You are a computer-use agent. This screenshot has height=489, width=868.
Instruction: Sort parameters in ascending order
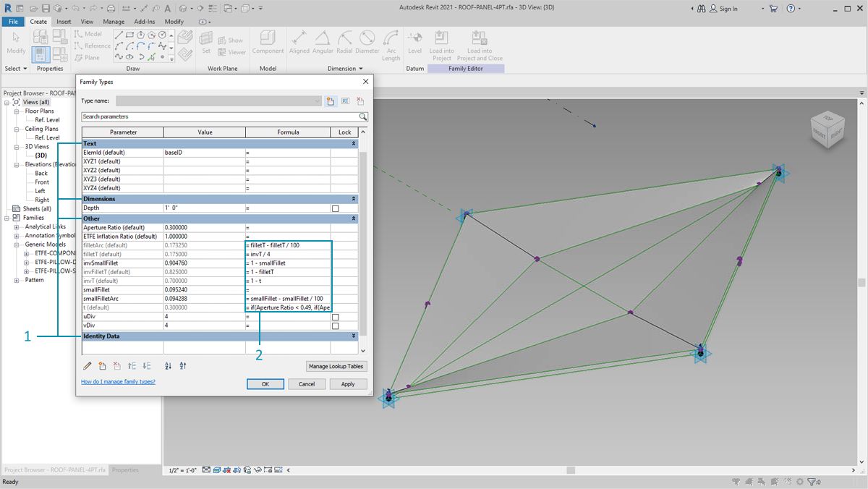point(169,366)
